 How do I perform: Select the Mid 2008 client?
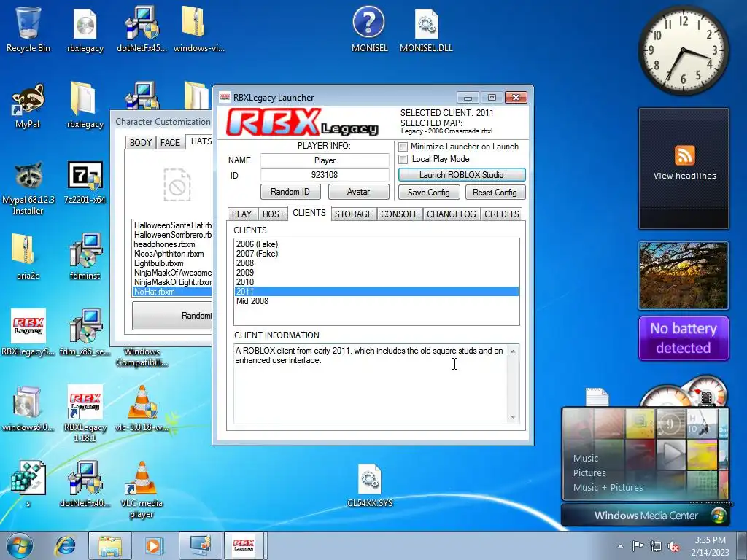click(x=376, y=301)
